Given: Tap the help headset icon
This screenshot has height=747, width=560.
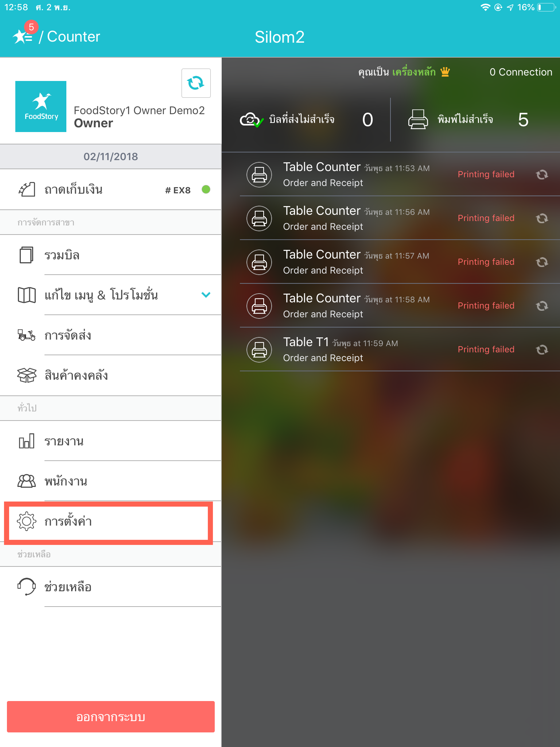Looking at the screenshot, I should tap(27, 587).
